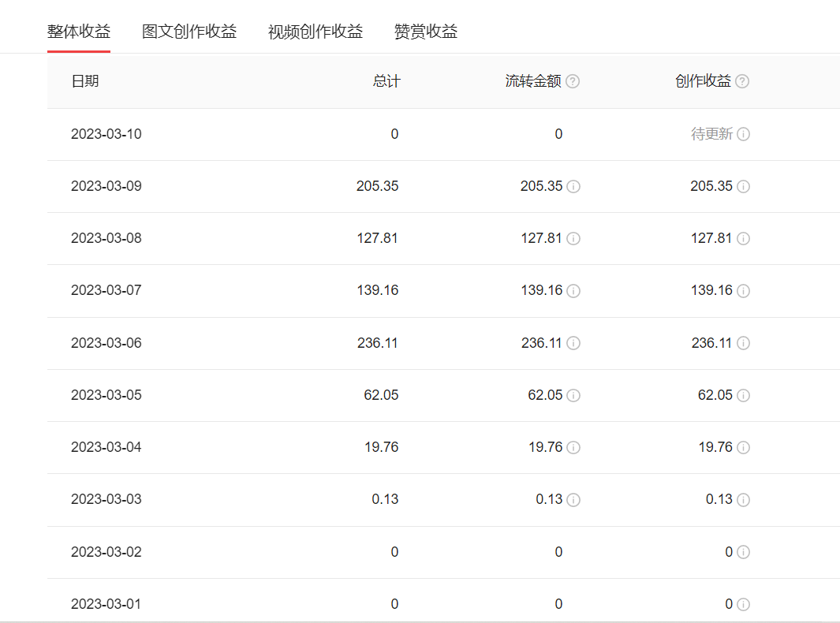Image resolution: width=840 pixels, height=623 pixels.
Task: Click info icon for 创作收益 62.05
Action: tap(743, 395)
